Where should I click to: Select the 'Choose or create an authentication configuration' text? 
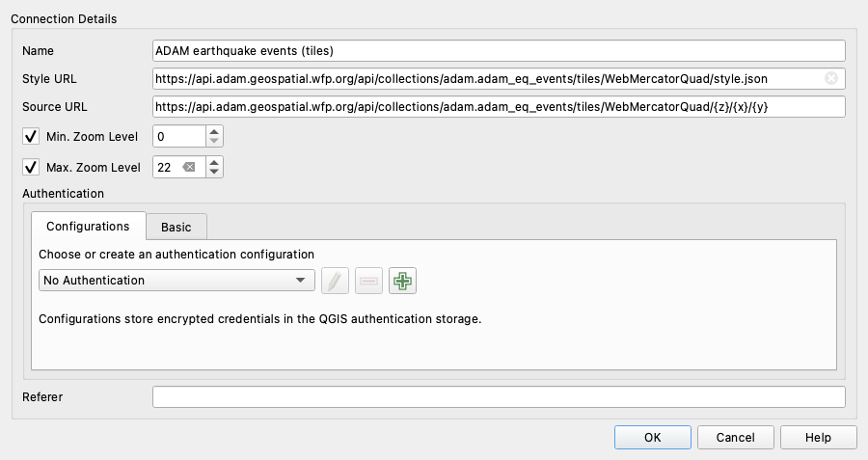point(176,254)
